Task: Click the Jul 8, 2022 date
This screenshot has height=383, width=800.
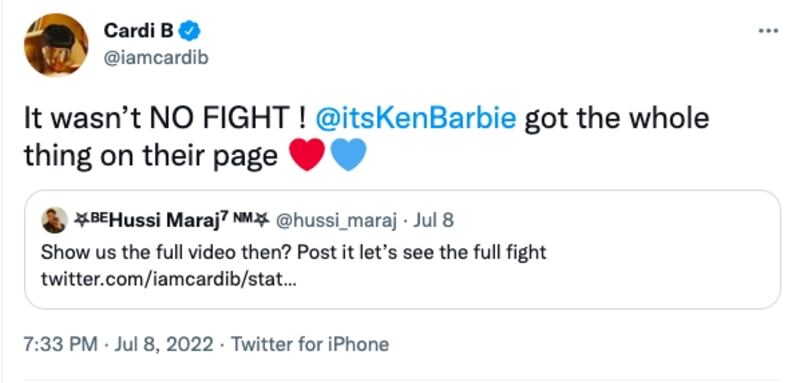Action: point(164,344)
